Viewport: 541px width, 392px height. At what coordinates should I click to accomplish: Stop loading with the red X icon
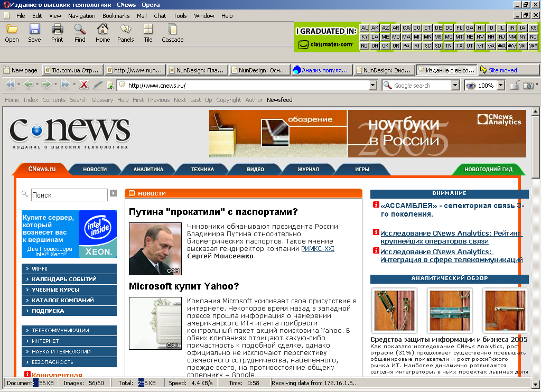[x=84, y=85]
